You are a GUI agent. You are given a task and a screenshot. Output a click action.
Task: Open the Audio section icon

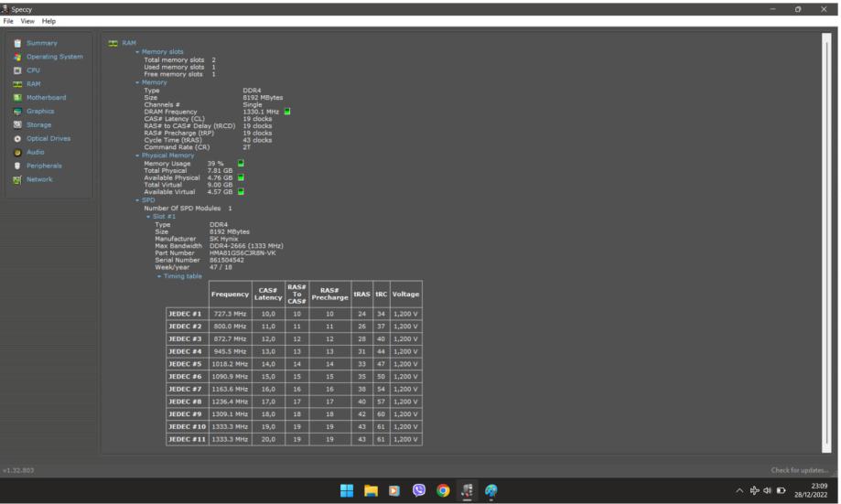click(x=17, y=152)
